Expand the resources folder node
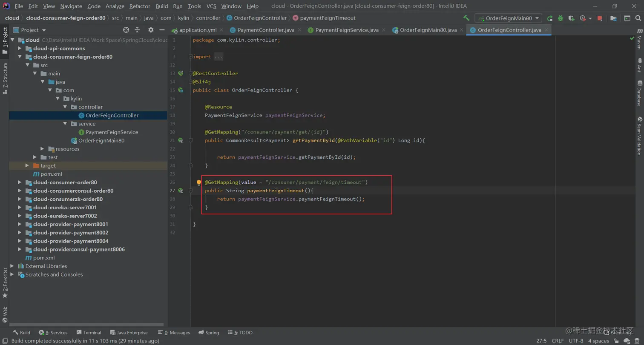This screenshot has width=644, height=345. 42,149
